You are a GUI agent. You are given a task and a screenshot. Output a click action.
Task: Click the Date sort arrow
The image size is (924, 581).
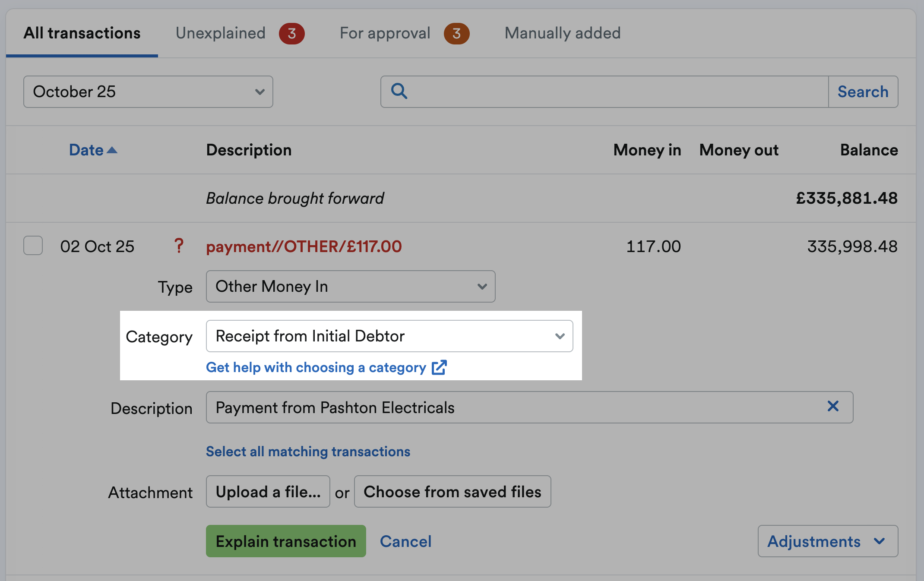(112, 150)
